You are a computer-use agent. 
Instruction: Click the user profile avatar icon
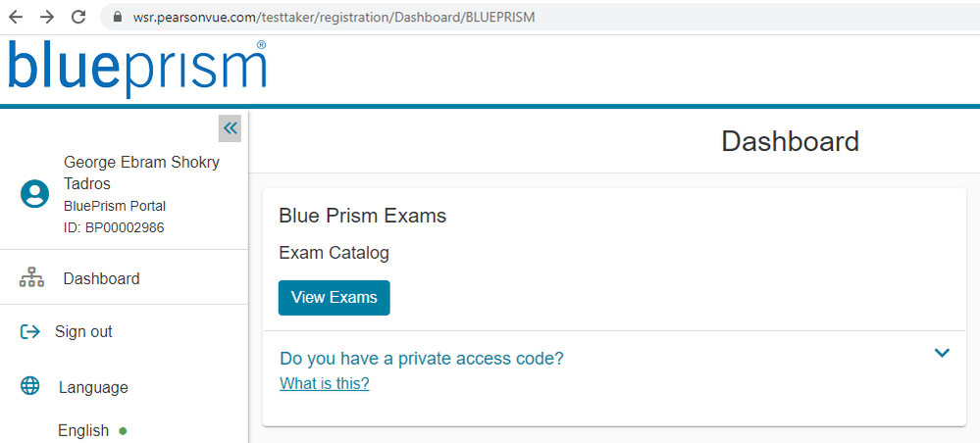(35, 194)
